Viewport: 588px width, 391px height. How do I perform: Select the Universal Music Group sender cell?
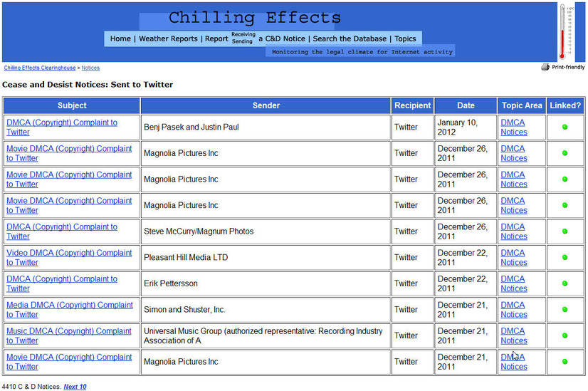pos(266,336)
